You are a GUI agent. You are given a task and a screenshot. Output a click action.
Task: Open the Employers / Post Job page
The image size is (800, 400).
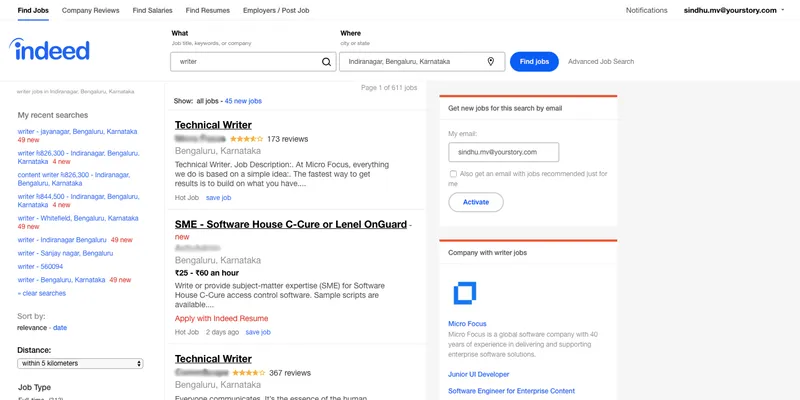(x=277, y=10)
